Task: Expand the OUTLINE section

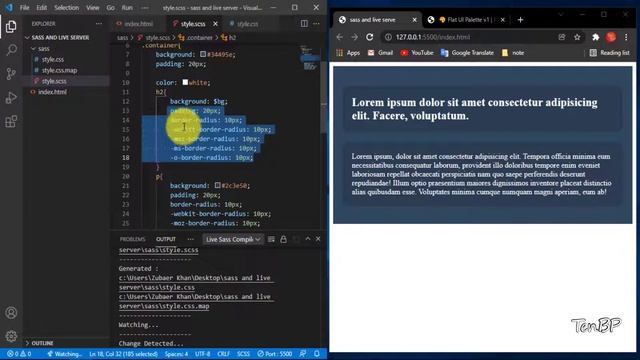Action: (42, 343)
